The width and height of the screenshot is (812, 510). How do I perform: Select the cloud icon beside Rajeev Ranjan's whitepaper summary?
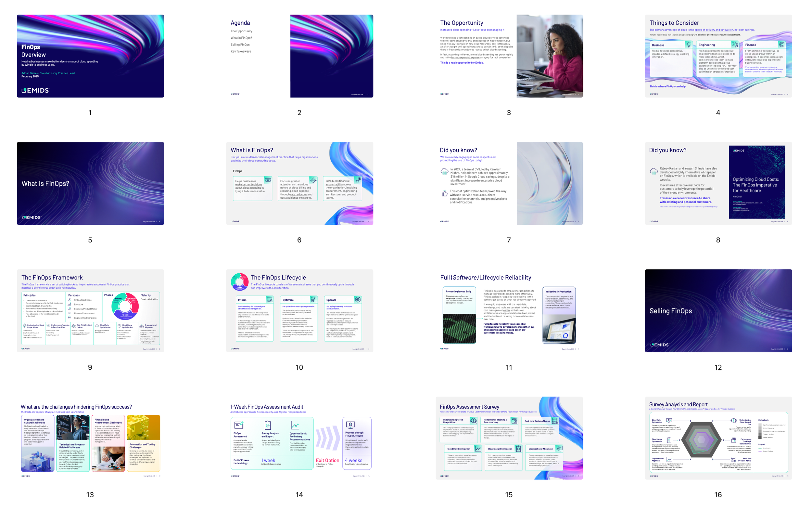pyautogui.click(x=653, y=171)
